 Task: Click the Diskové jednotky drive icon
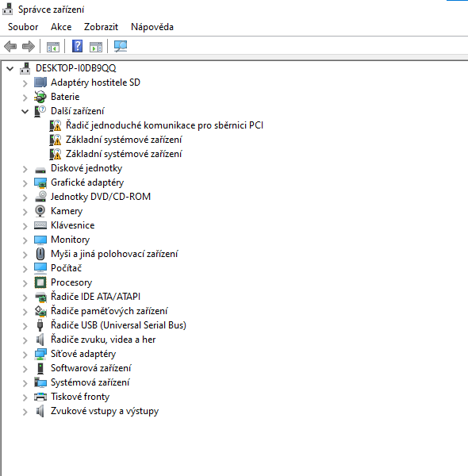(40, 170)
